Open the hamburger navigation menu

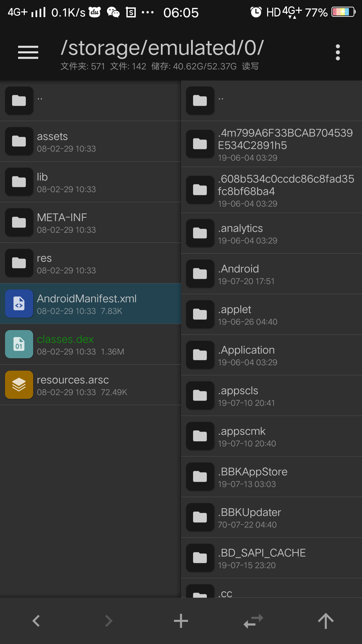28,52
